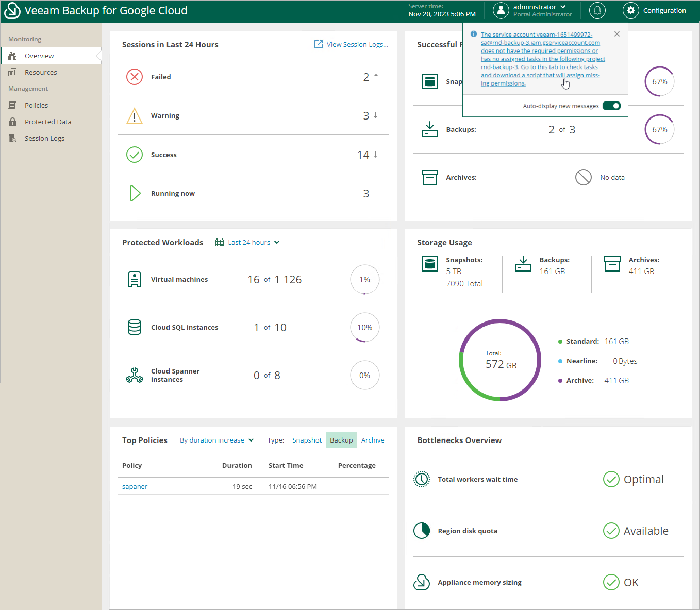
Task: Go to Protected Data in sidebar
Action: tap(48, 122)
